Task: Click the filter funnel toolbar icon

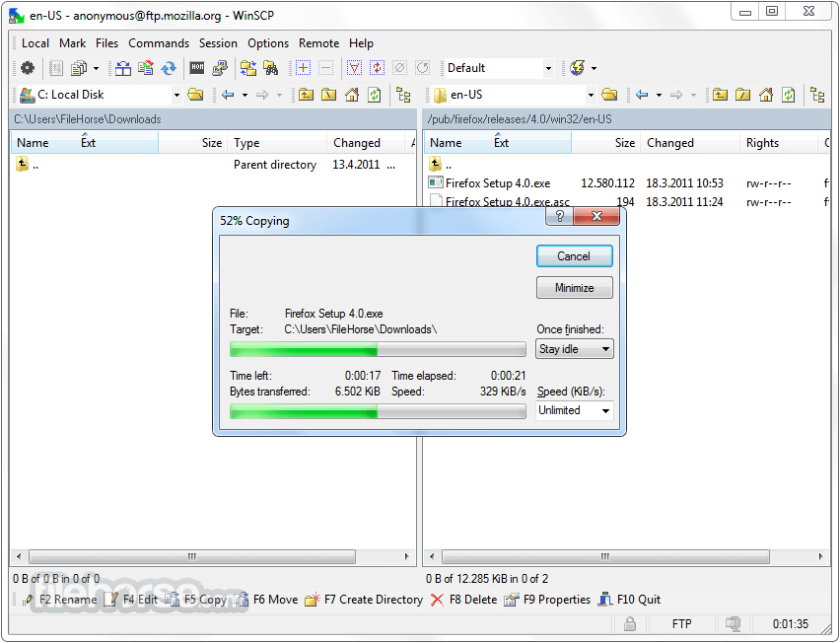Action: [354, 68]
